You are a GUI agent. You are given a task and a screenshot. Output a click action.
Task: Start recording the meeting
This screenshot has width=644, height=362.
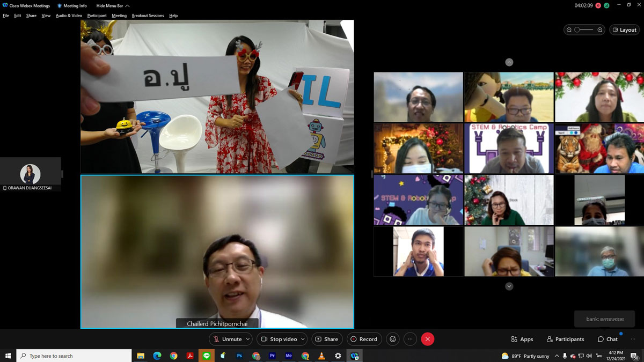coord(364,339)
